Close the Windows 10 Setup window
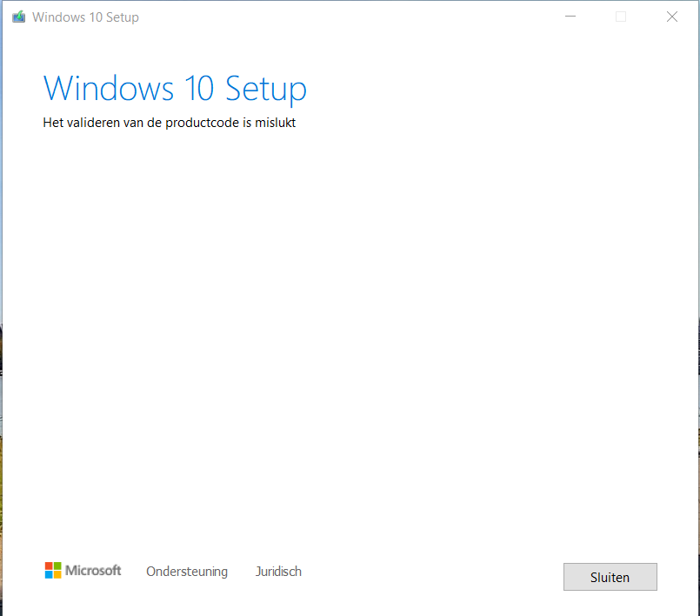 [x=672, y=17]
